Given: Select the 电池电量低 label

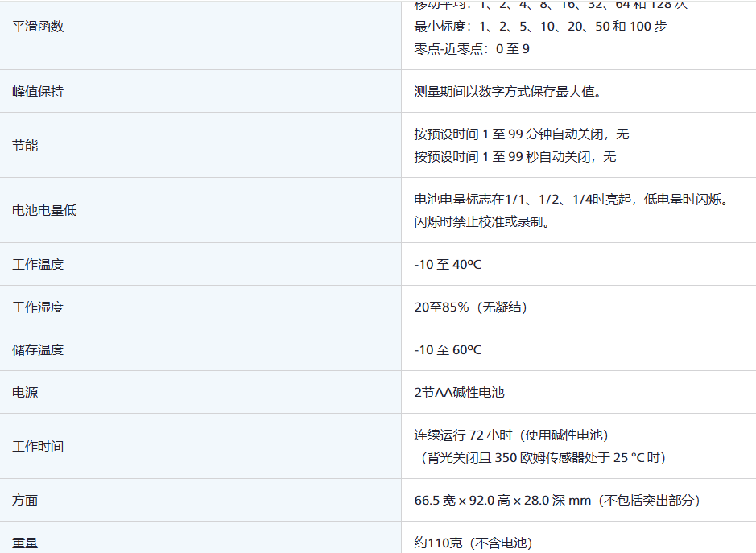Looking at the screenshot, I should pyautogui.click(x=44, y=211).
